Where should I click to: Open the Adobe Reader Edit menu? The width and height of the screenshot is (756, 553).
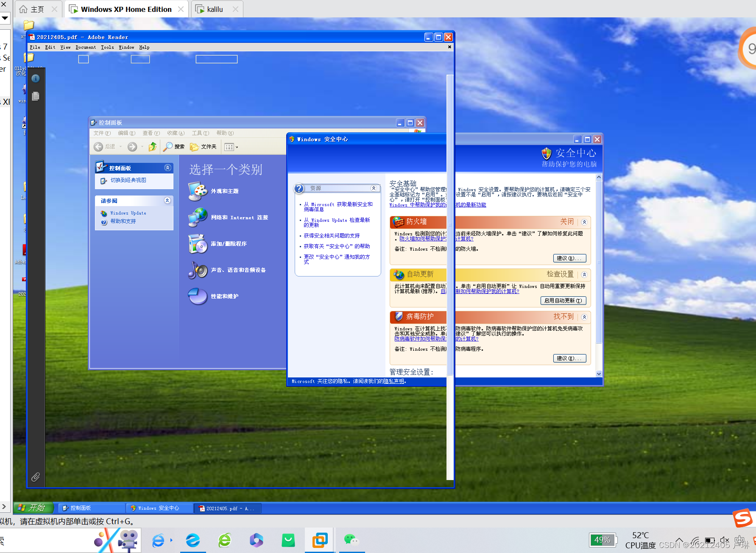pos(50,47)
